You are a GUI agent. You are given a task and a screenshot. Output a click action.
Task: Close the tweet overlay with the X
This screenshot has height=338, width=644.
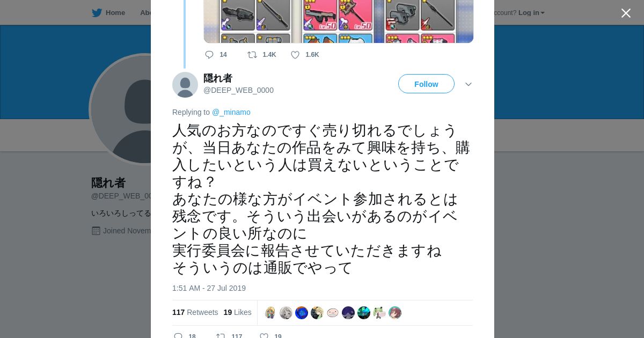[x=626, y=13]
